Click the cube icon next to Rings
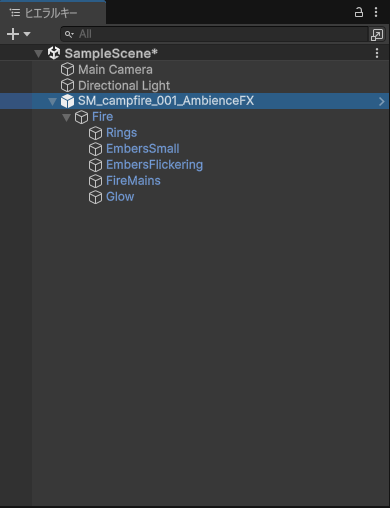 pyautogui.click(x=96, y=133)
